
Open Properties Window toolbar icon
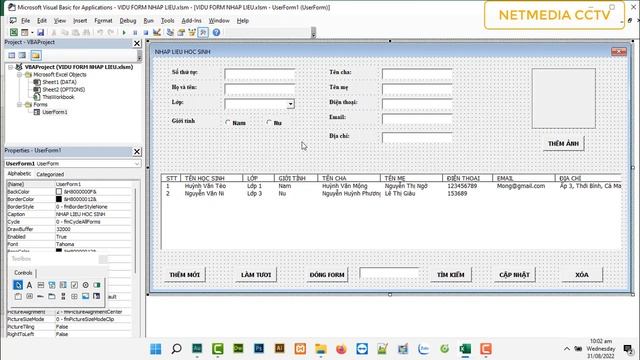click(x=181, y=32)
